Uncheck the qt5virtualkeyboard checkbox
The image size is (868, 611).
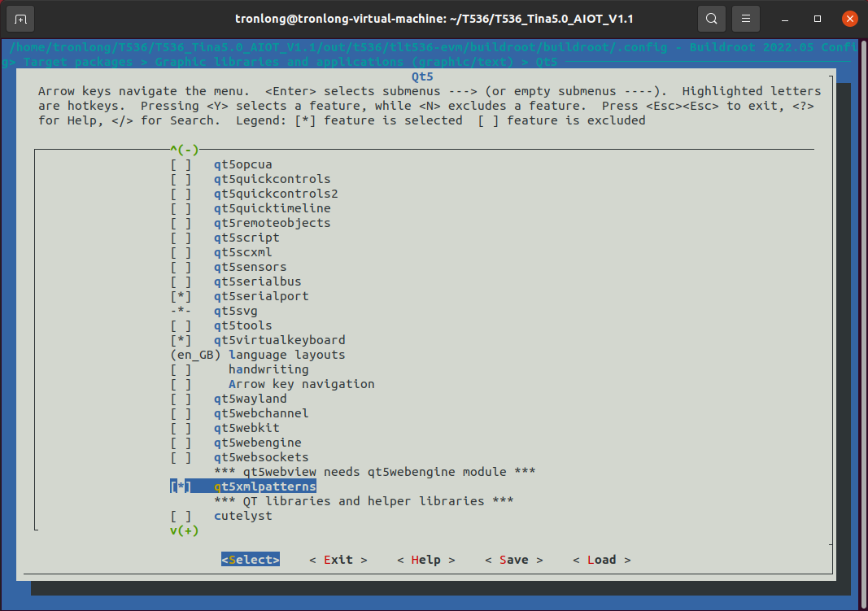coord(181,340)
